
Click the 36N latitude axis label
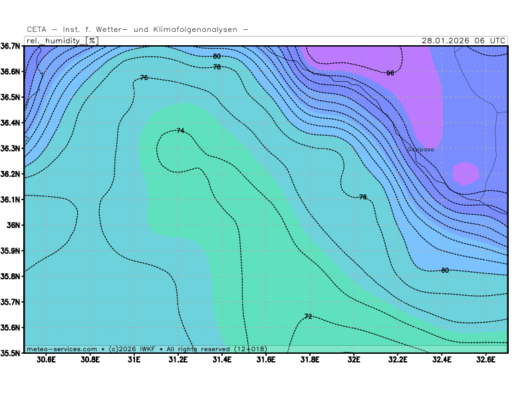15,225
